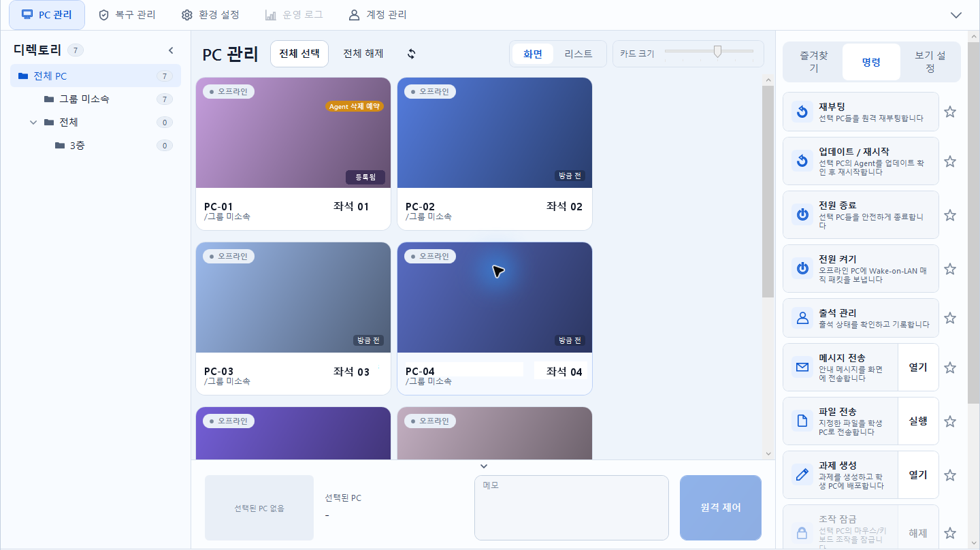Click the star next to 과제 생성

pos(950,475)
